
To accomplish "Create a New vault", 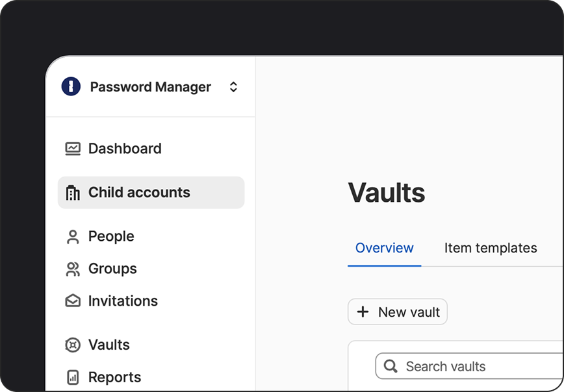I will coord(398,312).
